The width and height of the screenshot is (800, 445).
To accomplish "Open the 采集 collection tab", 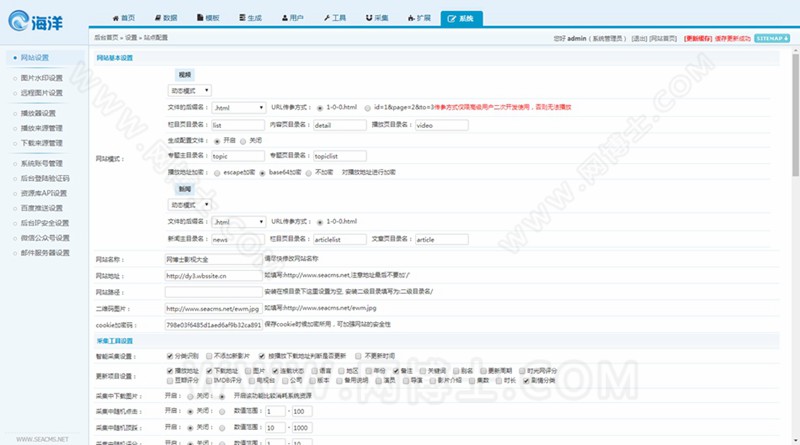I will tap(377, 18).
